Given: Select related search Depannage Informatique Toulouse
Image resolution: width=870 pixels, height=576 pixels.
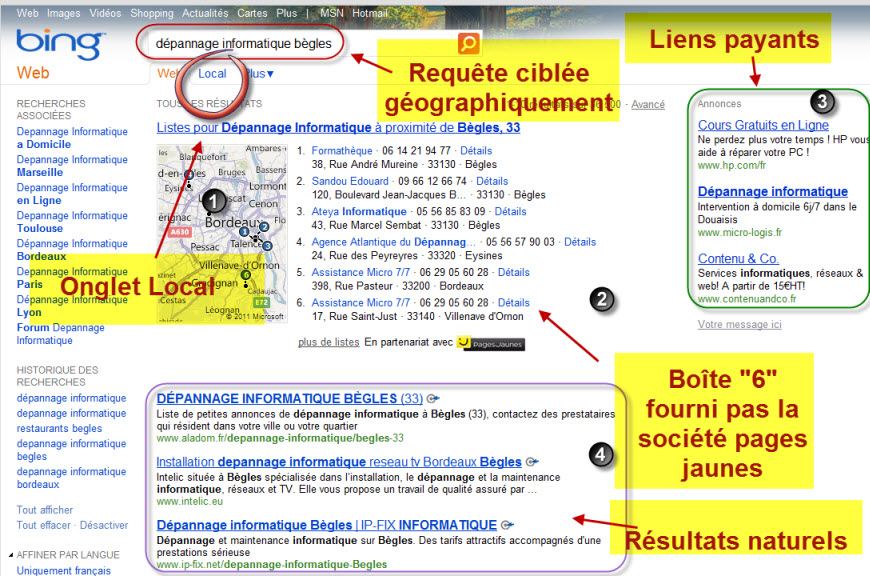Looking at the screenshot, I should pyautogui.click(x=72, y=222).
